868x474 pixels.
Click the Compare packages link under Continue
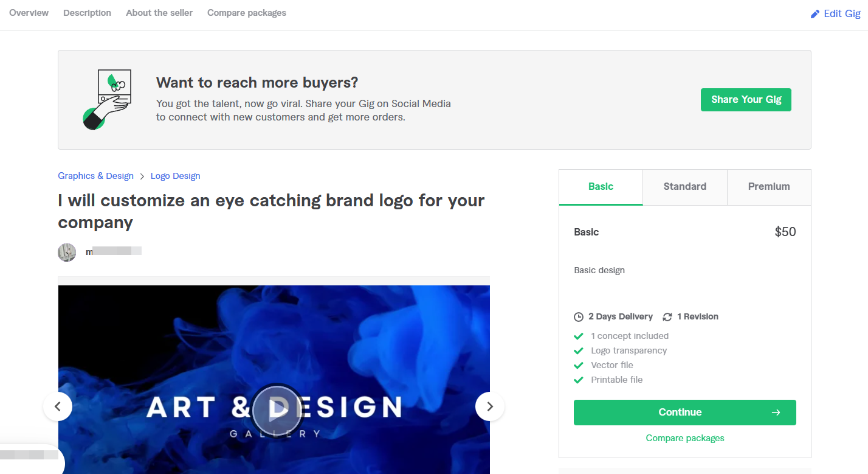click(685, 438)
